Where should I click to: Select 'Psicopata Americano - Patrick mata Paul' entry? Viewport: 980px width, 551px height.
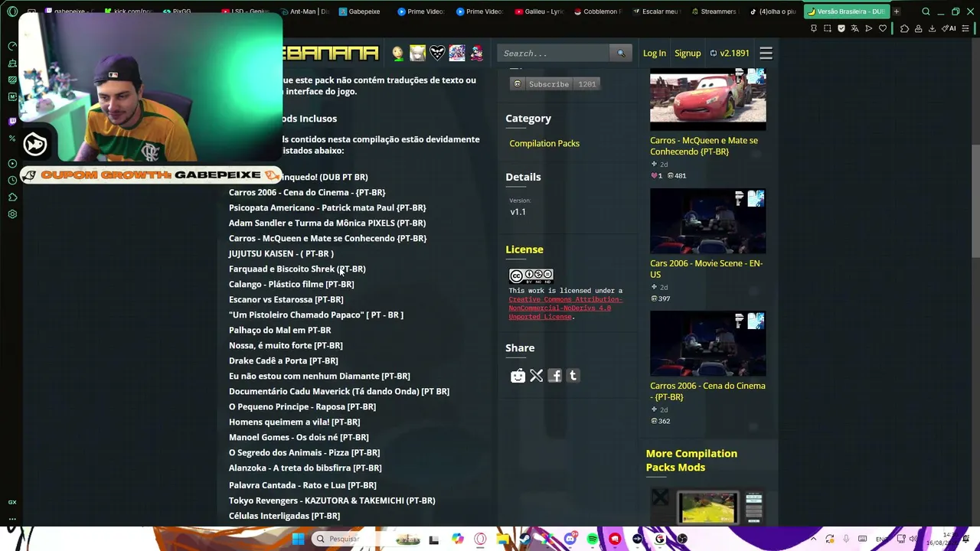coord(327,207)
